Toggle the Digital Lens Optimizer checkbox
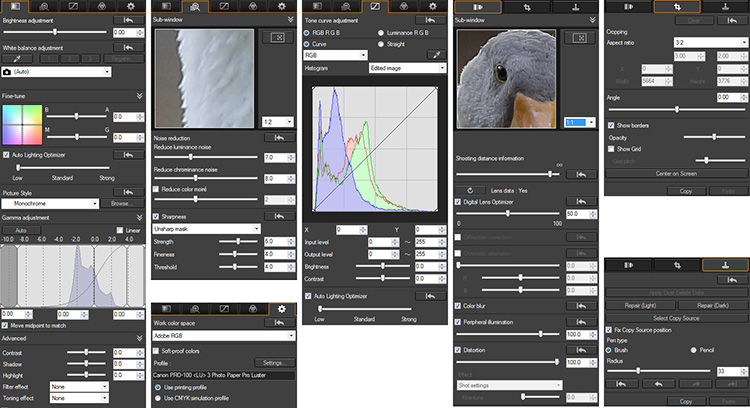Screen dimensions: 750x408 (458, 201)
